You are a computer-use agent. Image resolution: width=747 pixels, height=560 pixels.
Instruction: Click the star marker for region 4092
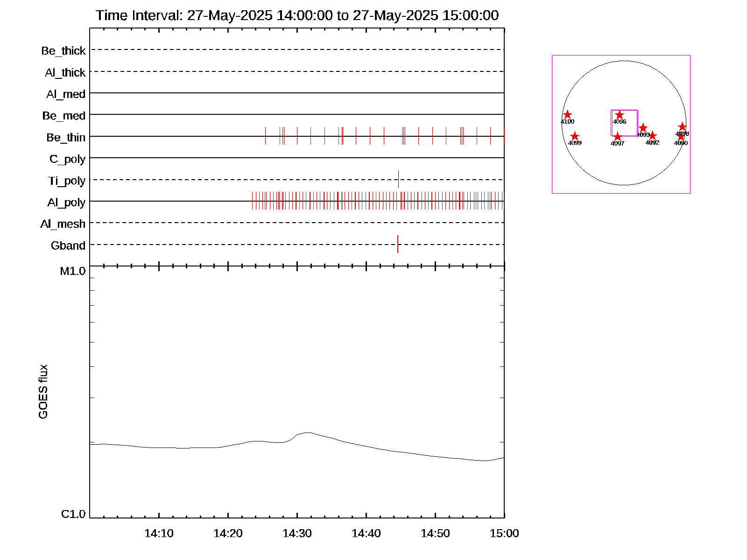point(653,136)
